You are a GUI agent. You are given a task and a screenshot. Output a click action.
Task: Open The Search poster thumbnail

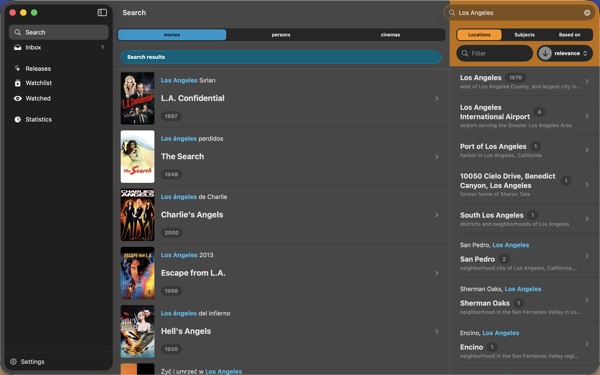137,157
